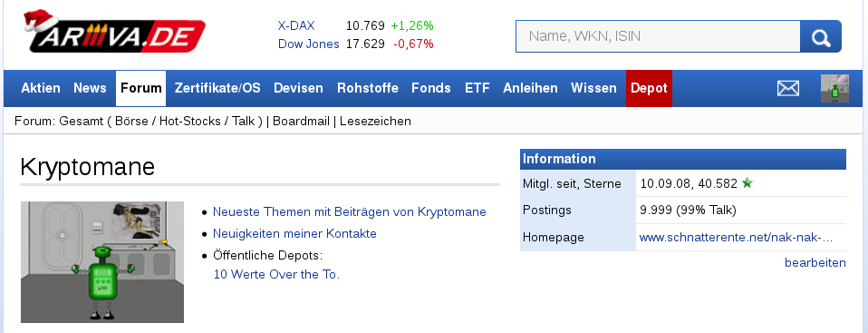
Task: Go to the Zertifikate/OS section
Action: tap(217, 88)
